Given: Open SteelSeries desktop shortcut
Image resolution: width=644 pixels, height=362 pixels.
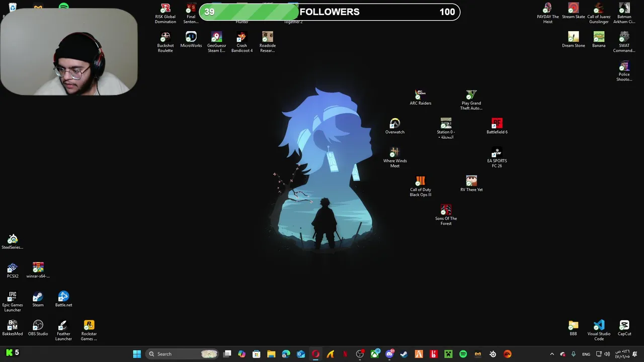Looking at the screenshot, I should (x=13, y=242).
